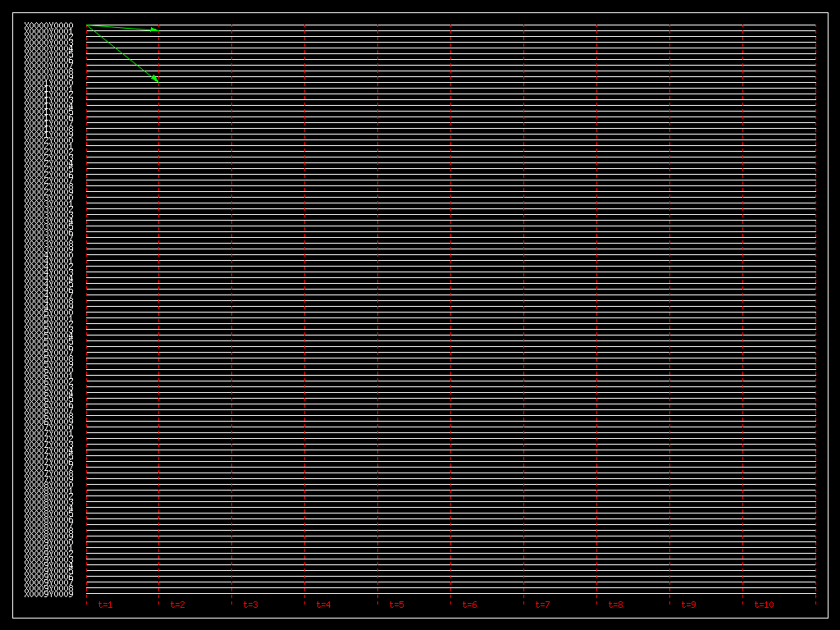Click the t=5 time marker
The height and width of the screenshot is (630, 840).
pyautogui.click(x=397, y=605)
